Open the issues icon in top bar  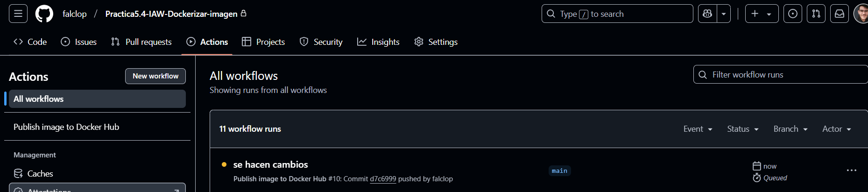(792, 14)
